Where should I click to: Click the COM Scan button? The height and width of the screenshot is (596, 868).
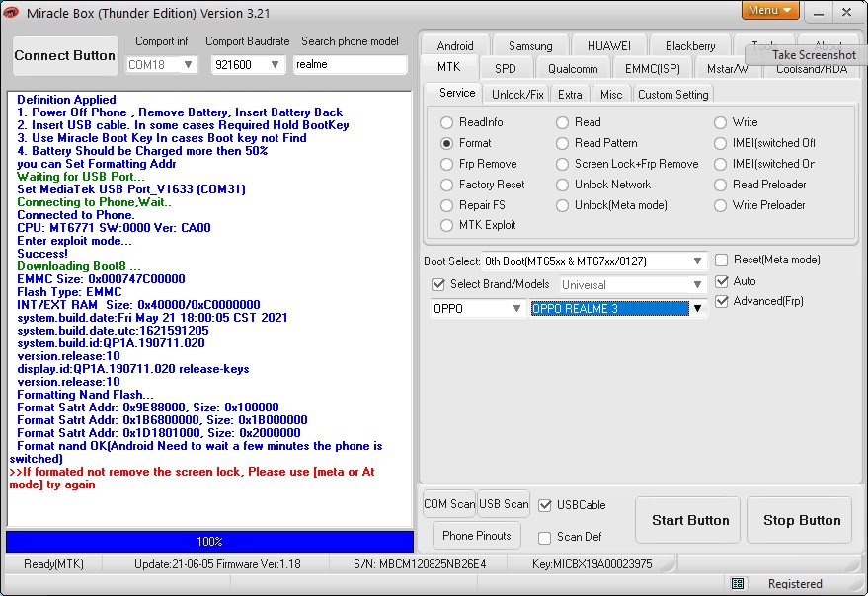coord(449,504)
